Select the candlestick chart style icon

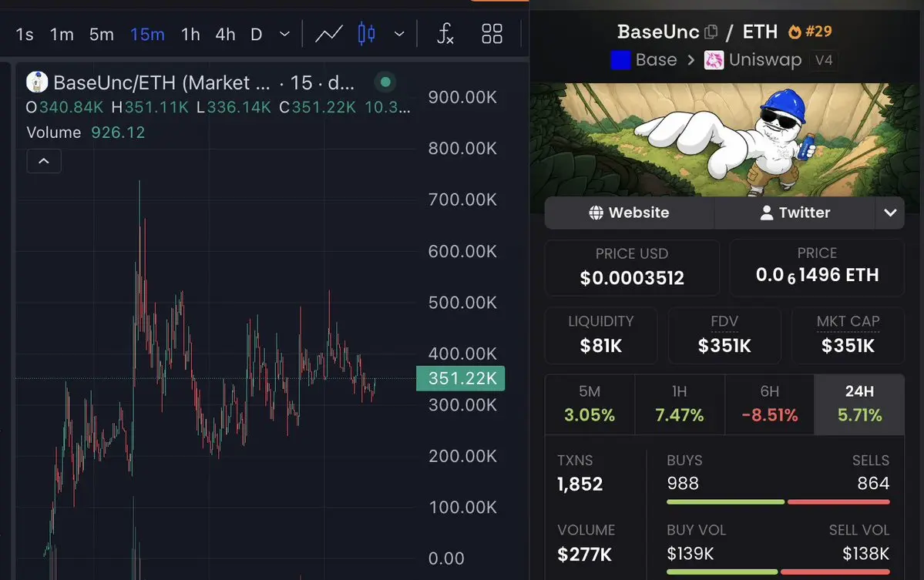[x=367, y=34]
